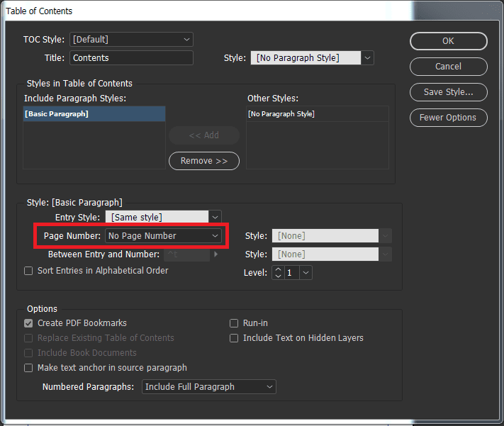
Task: Click the Title input field
Action: pos(131,58)
